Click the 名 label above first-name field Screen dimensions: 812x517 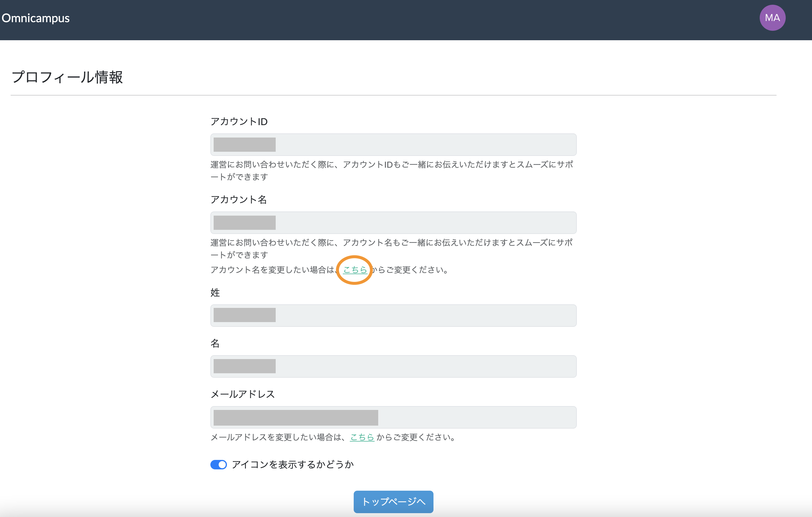click(x=215, y=344)
